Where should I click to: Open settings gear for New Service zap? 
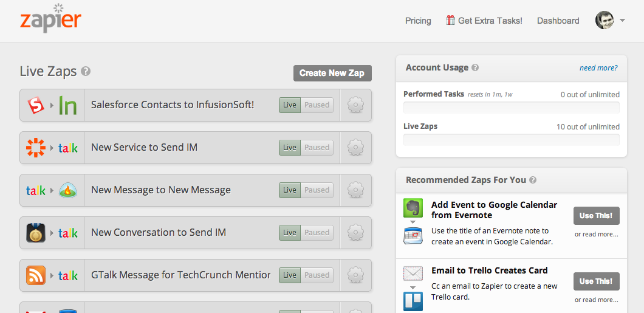tap(355, 148)
